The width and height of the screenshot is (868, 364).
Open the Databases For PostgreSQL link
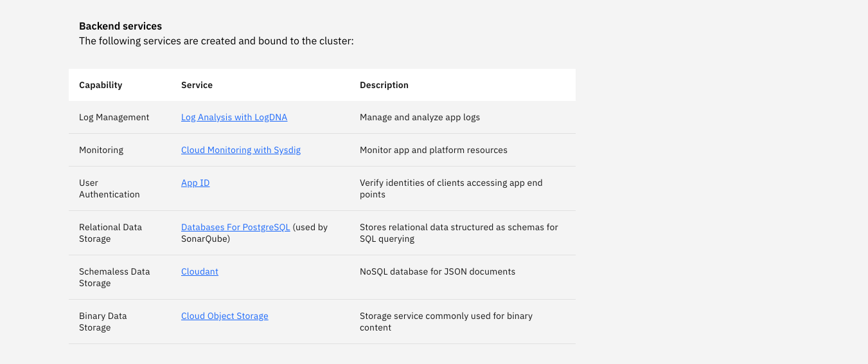pyautogui.click(x=236, y=227)
